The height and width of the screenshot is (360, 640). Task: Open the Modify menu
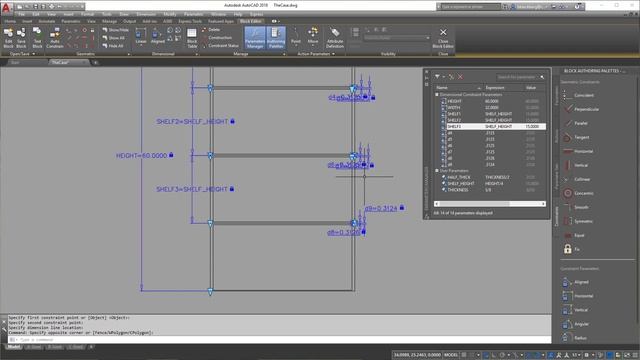click(x=170, y=14)
